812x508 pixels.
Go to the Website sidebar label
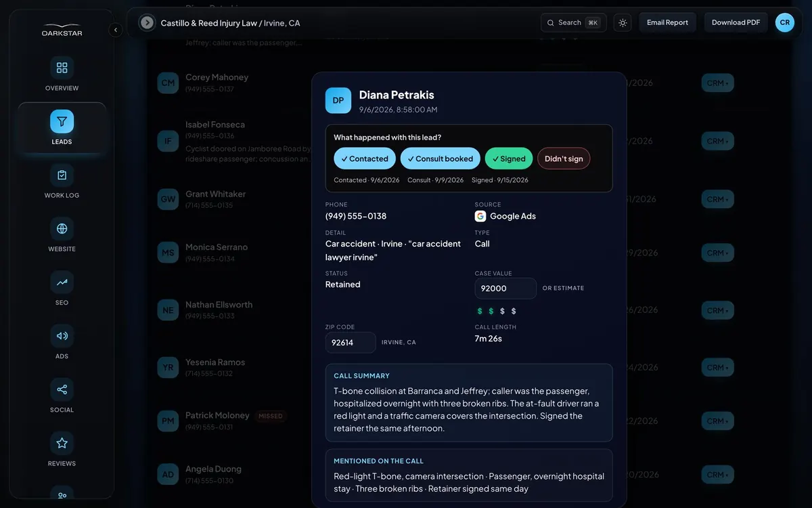point(62,249)
